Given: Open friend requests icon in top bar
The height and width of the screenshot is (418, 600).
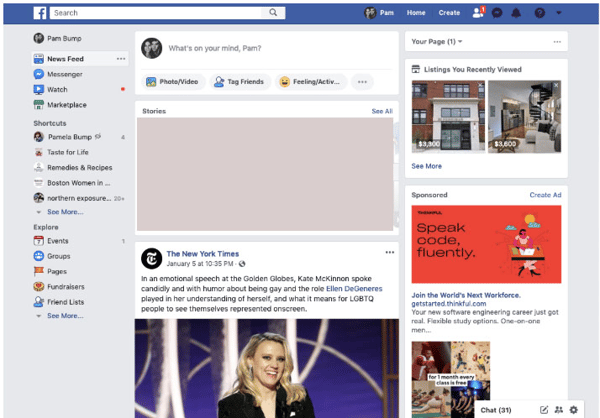Looking at the screenshot, I should (478, 13).
